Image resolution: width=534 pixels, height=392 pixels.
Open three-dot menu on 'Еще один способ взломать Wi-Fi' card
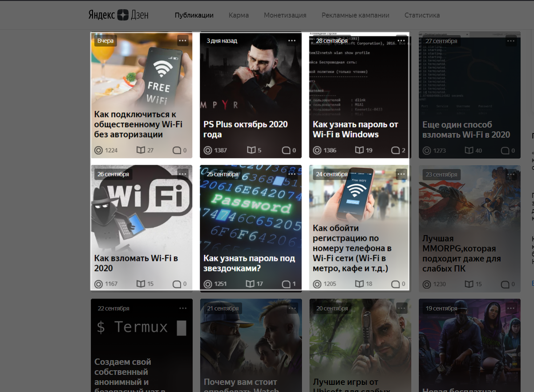click(x=511, y=41)
